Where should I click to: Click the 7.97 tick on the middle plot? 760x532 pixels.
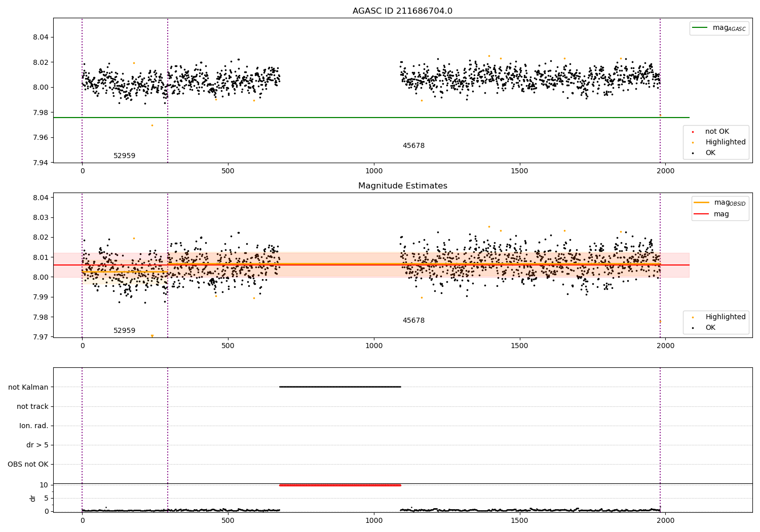(x=41, y=337)
